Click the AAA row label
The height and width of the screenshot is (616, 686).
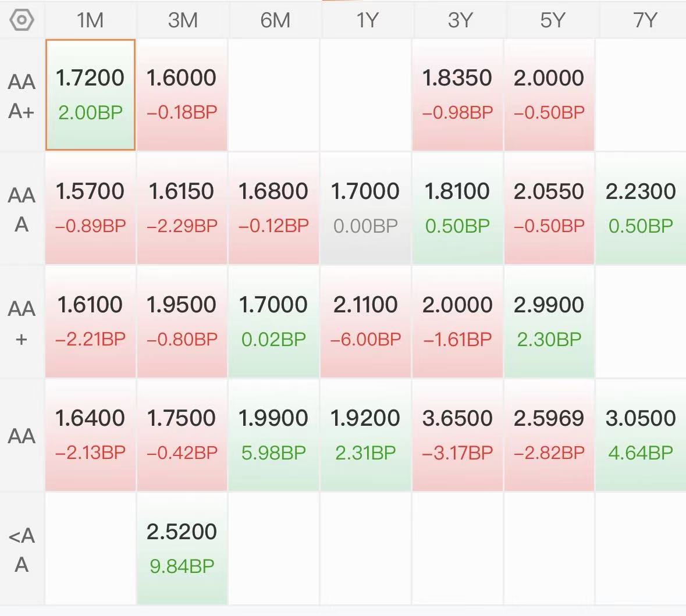coord(22,209)
